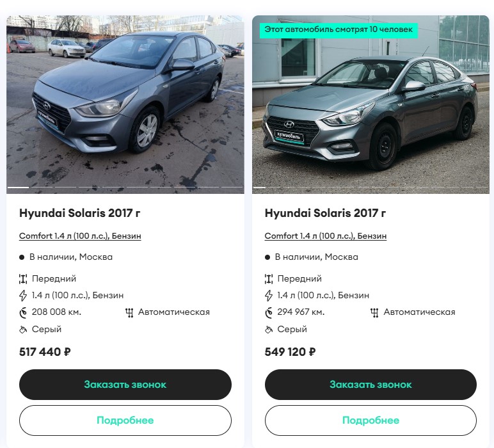
Task: Open the photo of the 549 120 ₽ Solaris
Action: pos(371,104)
